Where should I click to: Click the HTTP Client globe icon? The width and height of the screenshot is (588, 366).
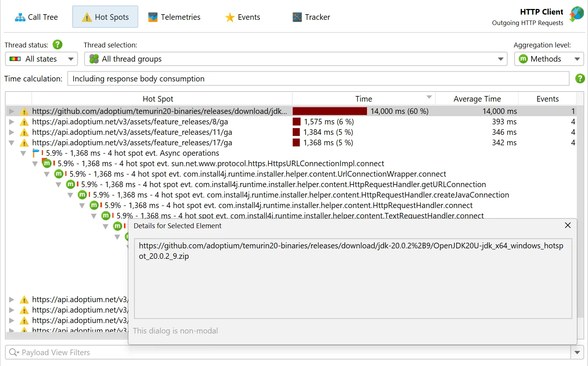click(x=576, y=14)
